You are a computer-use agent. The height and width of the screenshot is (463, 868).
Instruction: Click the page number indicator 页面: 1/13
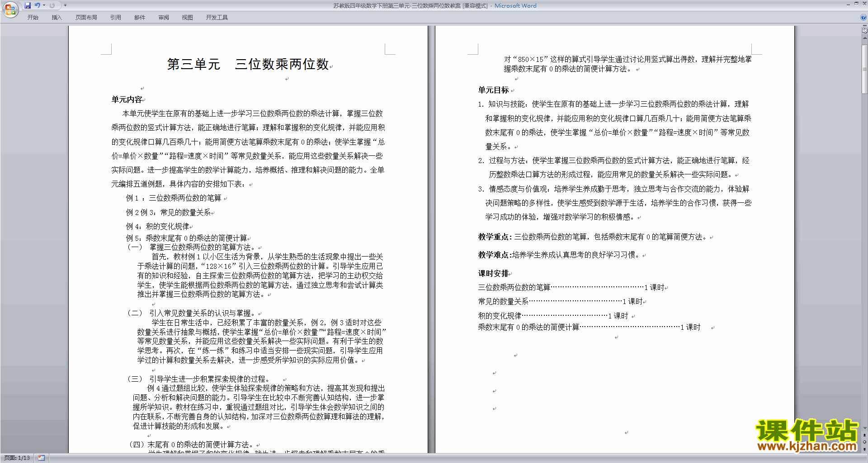coord(17,458)
